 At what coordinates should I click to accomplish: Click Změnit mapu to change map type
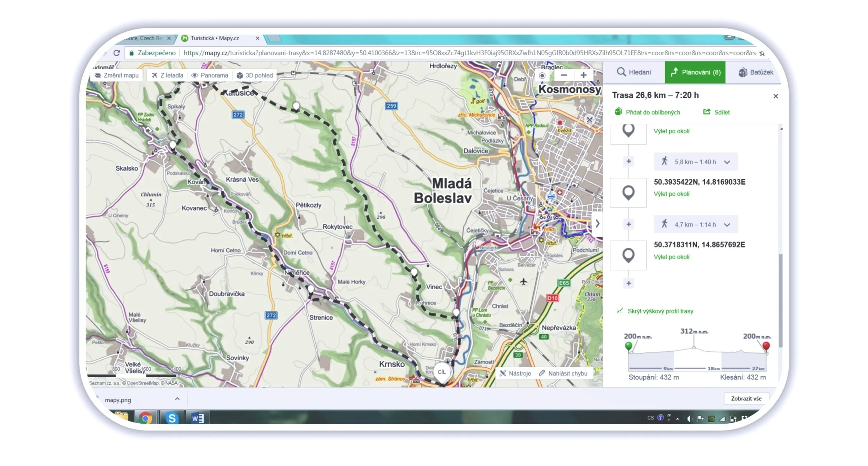[117, 75]
